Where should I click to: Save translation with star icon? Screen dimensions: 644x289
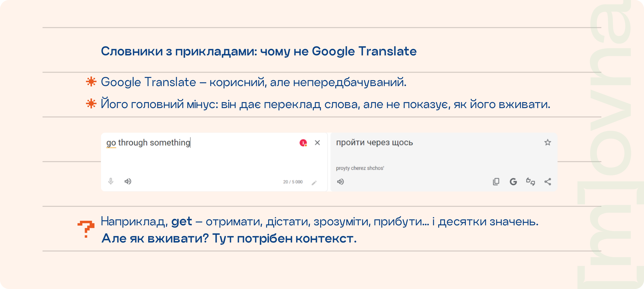pos(547,142)
